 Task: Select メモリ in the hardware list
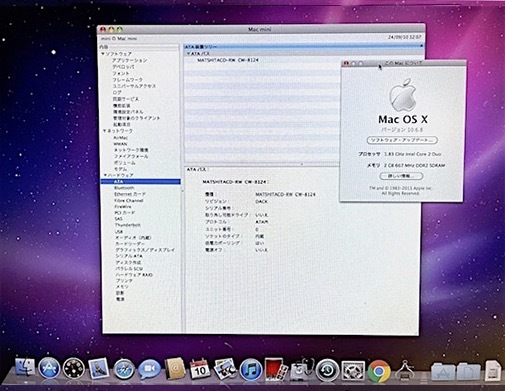122,287
